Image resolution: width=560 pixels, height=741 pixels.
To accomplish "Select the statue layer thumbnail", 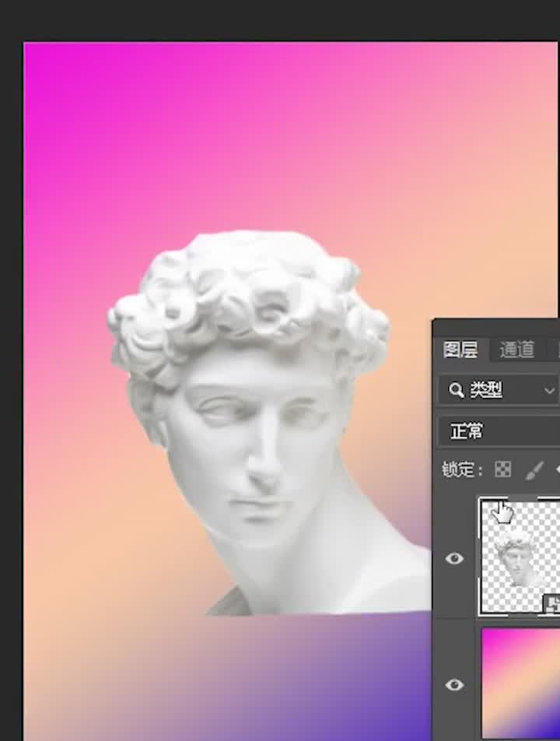I will click(x=519, y=556).
